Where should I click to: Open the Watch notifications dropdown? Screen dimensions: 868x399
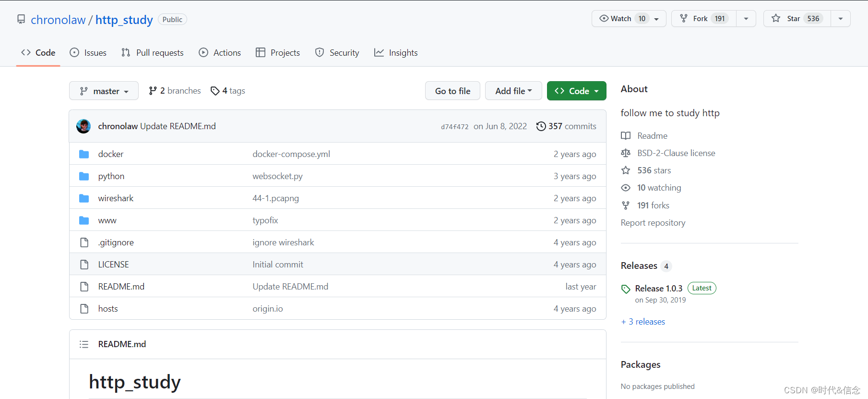[629, 19]
